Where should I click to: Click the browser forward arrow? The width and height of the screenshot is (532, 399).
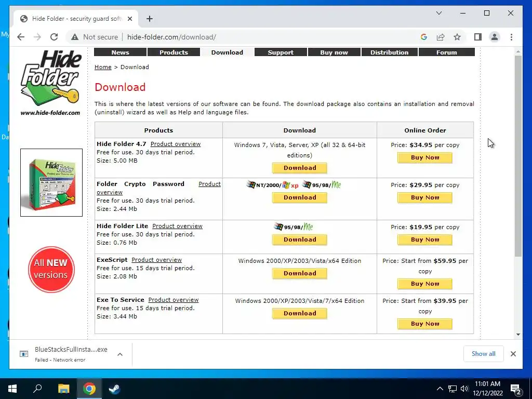coord(37,37)
